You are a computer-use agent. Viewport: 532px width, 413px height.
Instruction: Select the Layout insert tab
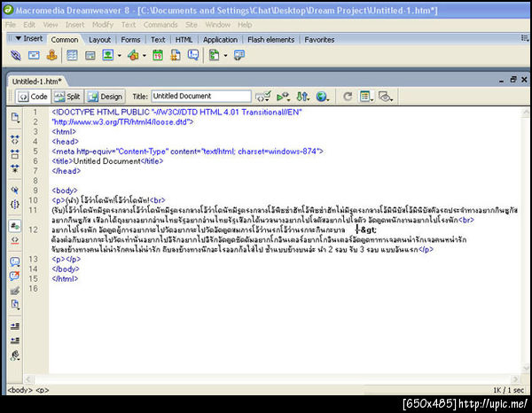(x=99, y=40)
